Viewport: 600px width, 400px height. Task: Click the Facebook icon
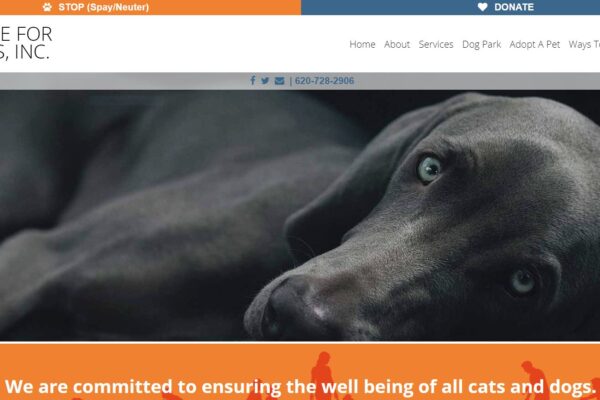[253, 80]
